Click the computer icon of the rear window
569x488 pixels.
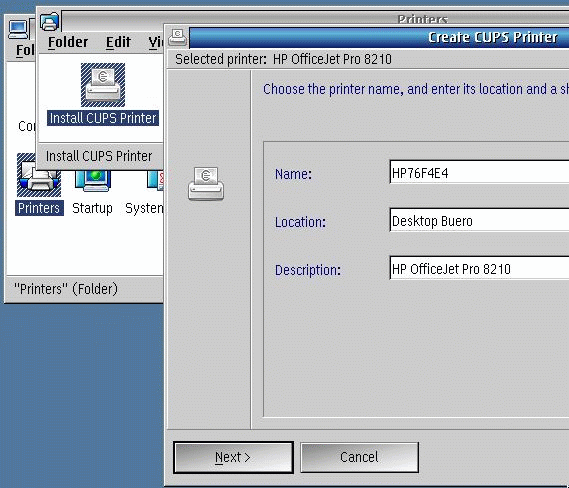coord(19,29)
